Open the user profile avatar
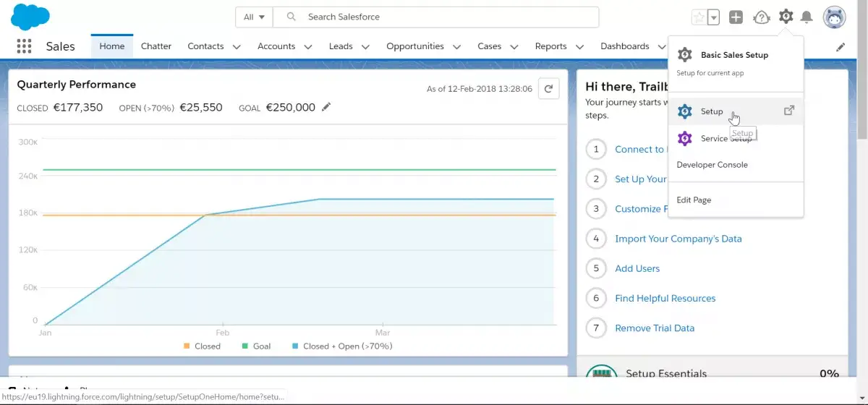This screenshot has width=868, height=405. 834,17
